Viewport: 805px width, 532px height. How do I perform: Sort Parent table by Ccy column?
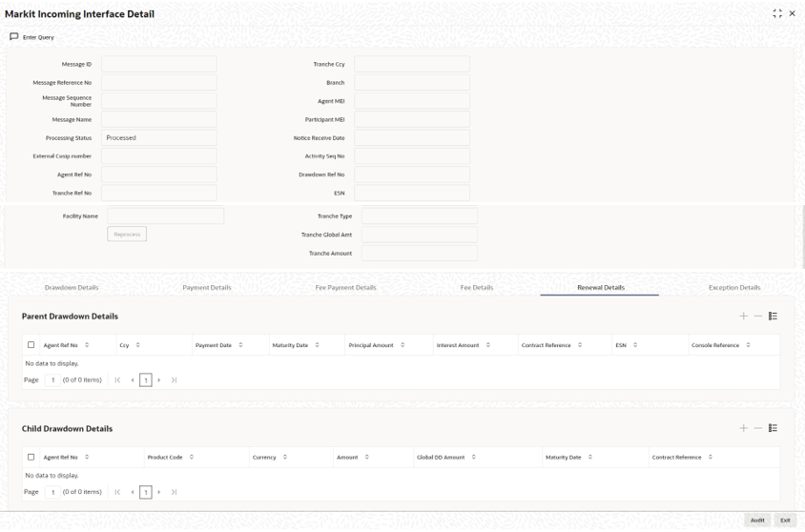coord(137,345)
